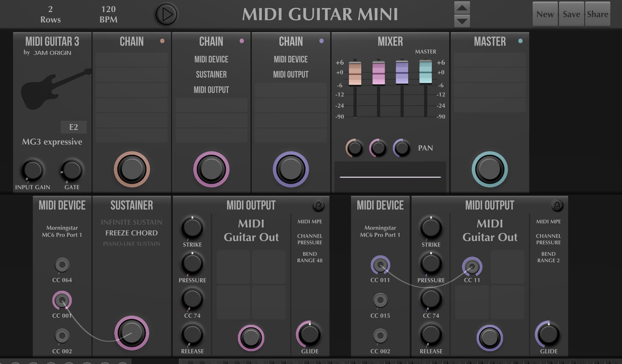
Task: Click the CC 74 knob in the left MIDI Output
Action: pyautogui.click(x=192, y=299)
